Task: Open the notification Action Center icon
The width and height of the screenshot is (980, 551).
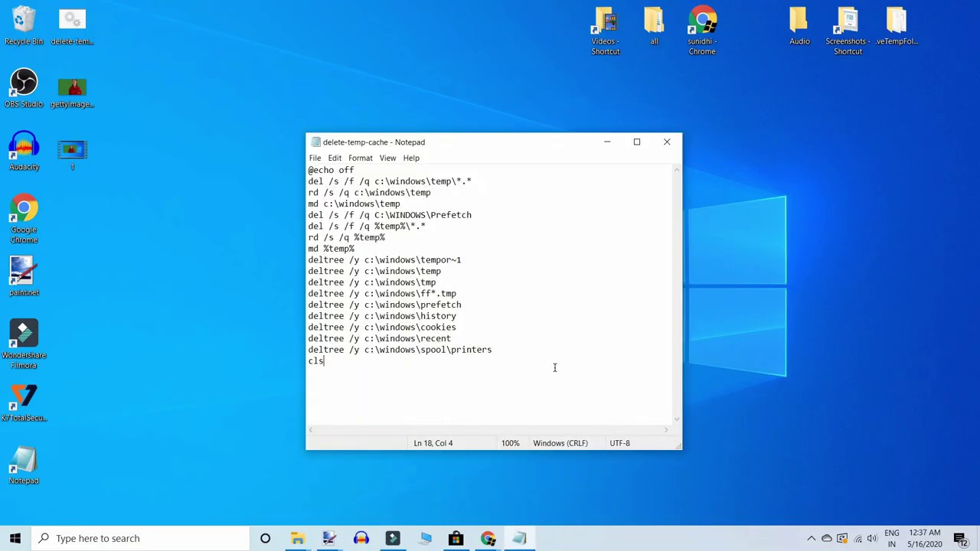Action: (x=961, y=538)
